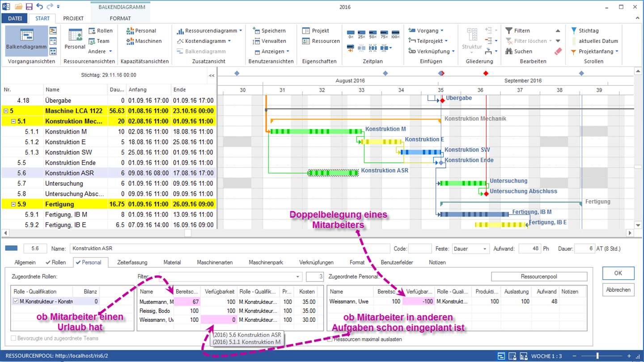644x362 pixels.
Task: Undo the last action
Action: click(x=39, y=7)
